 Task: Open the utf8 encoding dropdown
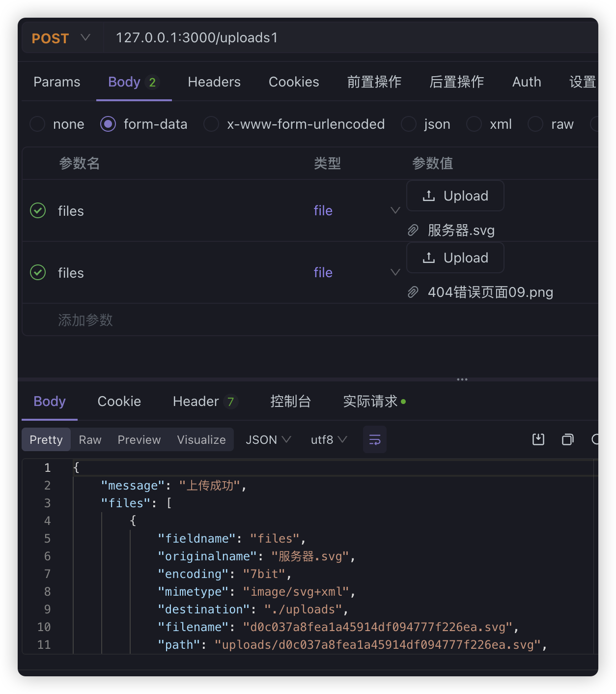[328, 439]
